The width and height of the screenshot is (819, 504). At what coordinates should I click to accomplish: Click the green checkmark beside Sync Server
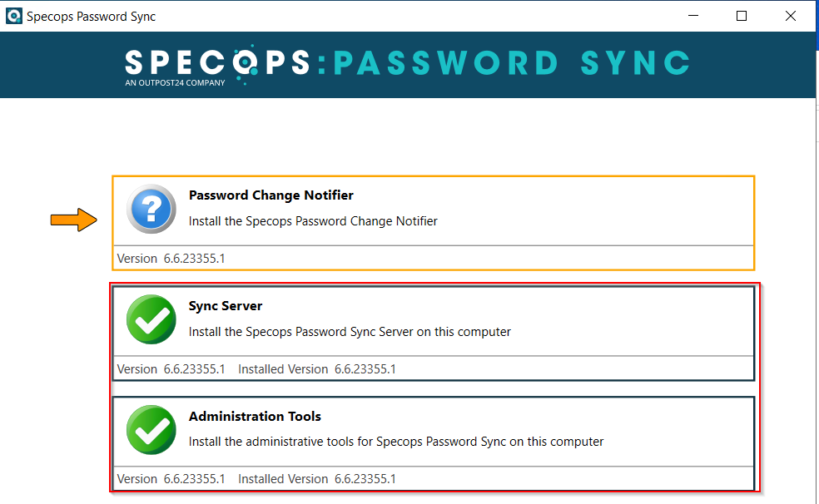(x=151, y=319)
